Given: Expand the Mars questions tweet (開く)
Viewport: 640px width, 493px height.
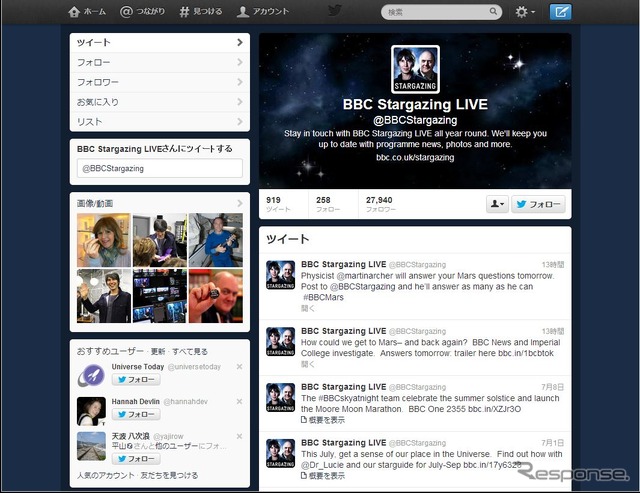Looking at the screenshot, I should [308, 309].
